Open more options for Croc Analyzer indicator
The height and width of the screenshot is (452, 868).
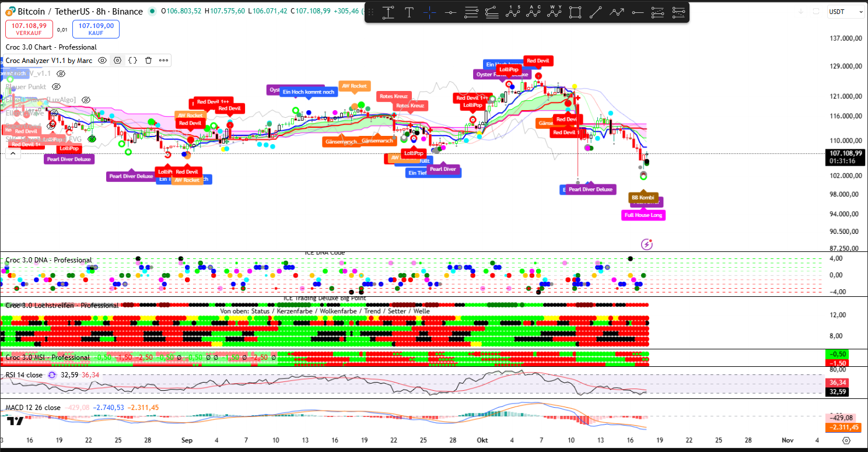point(163,60)
